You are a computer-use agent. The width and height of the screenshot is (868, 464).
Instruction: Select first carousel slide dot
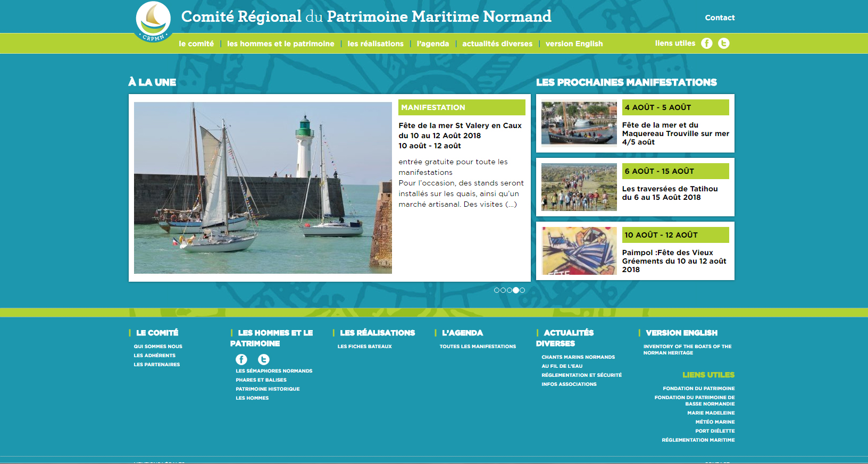click(497, 290)
